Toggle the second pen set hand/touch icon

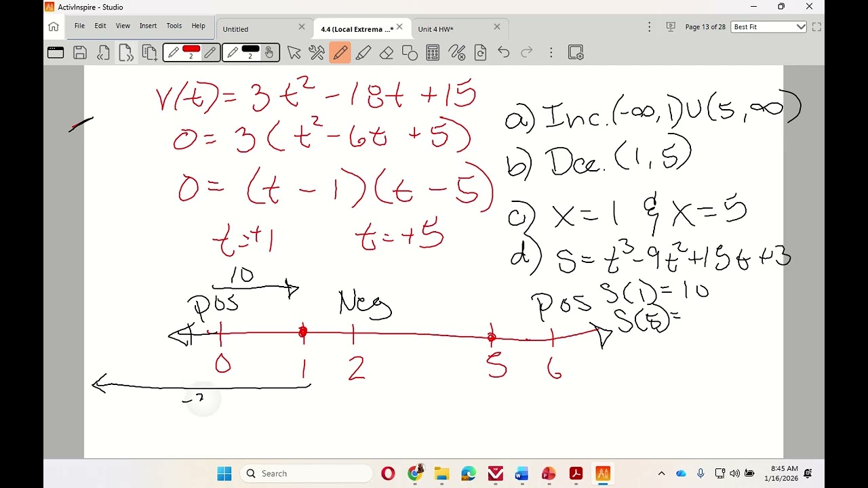(x=269, y=52)
